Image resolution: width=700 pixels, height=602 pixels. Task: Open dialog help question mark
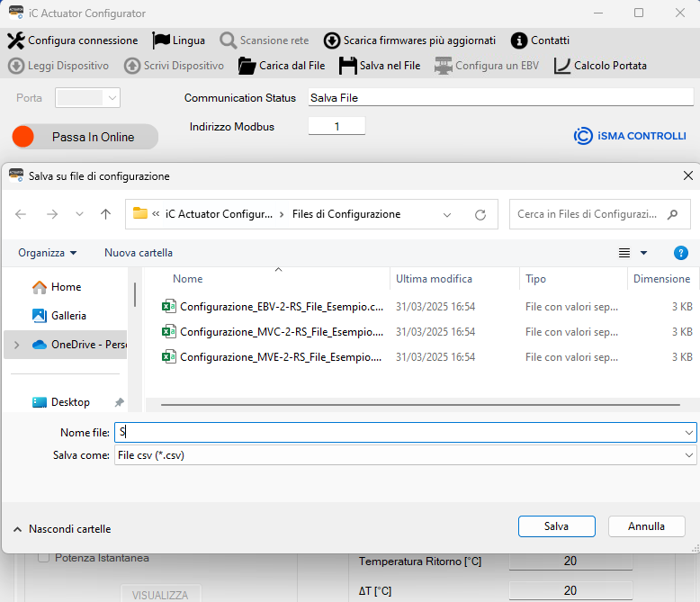680,253
